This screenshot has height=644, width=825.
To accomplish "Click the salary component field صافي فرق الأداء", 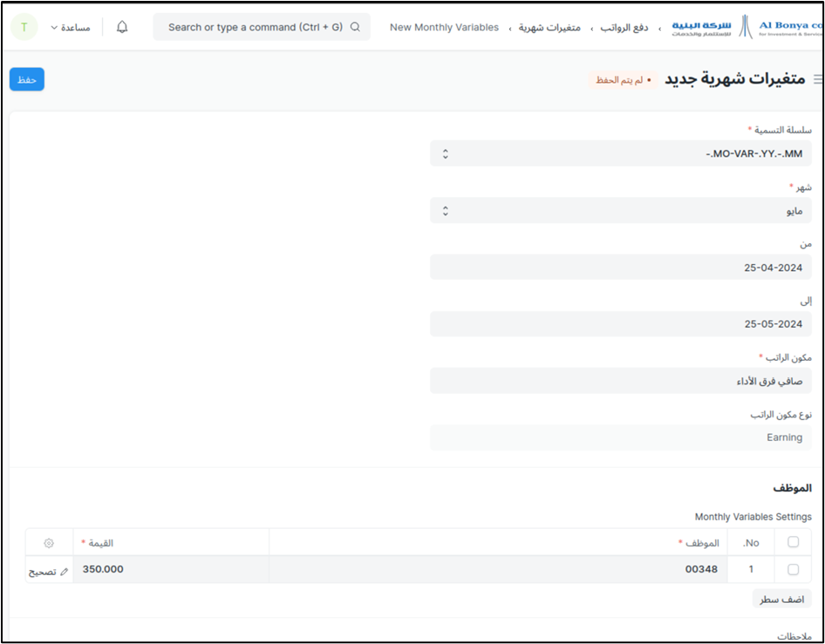I will 620,381.
